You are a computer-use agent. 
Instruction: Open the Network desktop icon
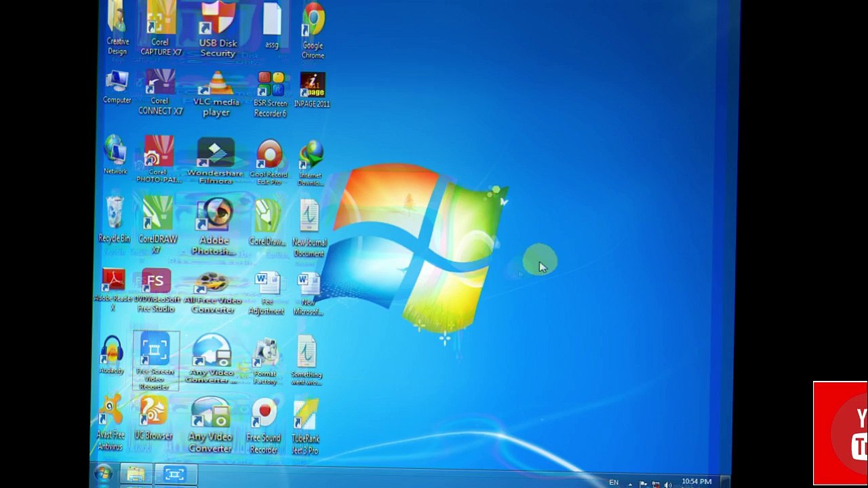(x=115, y=155)
